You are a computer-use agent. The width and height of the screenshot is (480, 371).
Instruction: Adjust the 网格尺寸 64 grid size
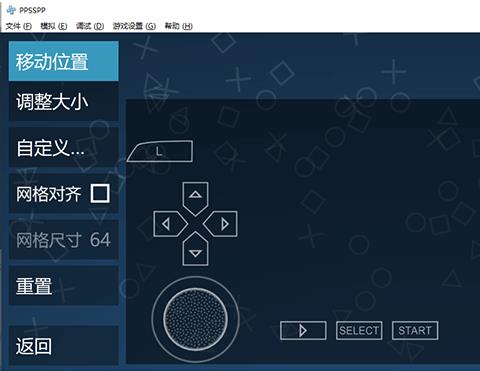(x=63, y=240)
